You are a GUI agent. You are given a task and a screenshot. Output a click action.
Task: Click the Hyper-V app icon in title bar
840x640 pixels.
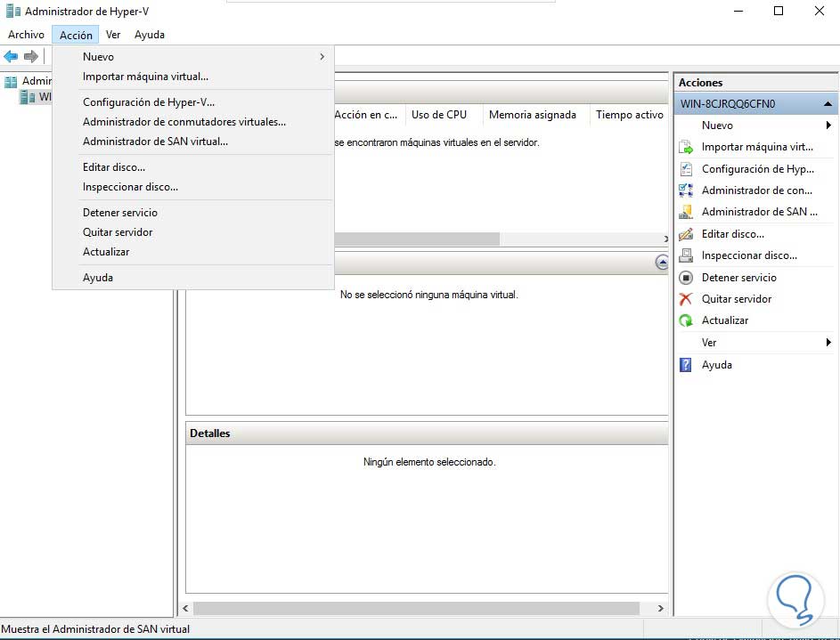(12, 11)
